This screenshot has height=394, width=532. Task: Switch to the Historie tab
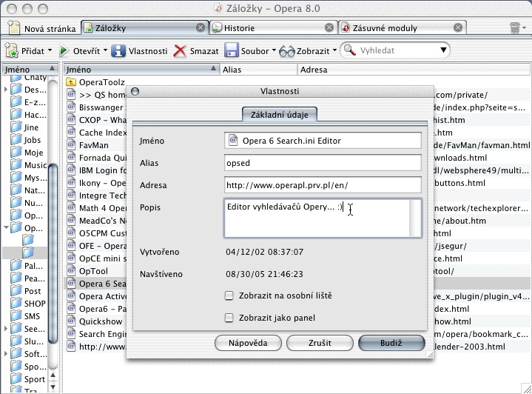274,27
